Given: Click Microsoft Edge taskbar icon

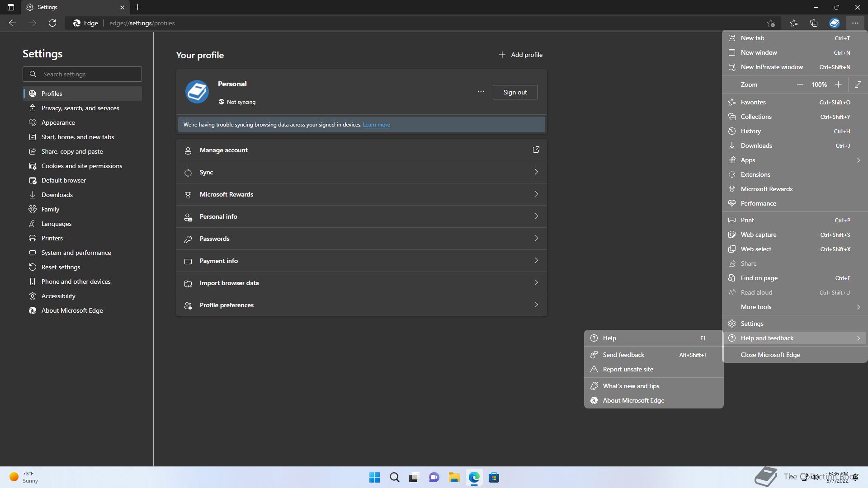Looking at the screenshot, I should [x=474, y=478].
